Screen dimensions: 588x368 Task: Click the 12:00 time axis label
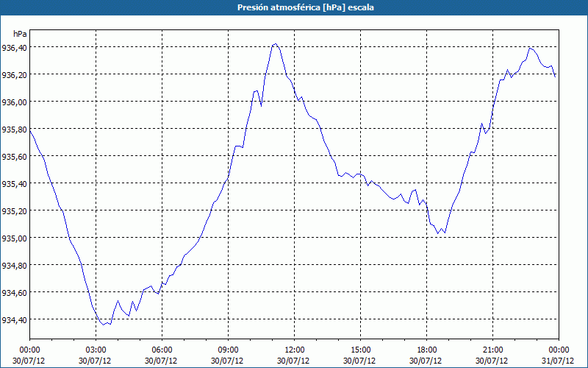click(x=295, y=350)
